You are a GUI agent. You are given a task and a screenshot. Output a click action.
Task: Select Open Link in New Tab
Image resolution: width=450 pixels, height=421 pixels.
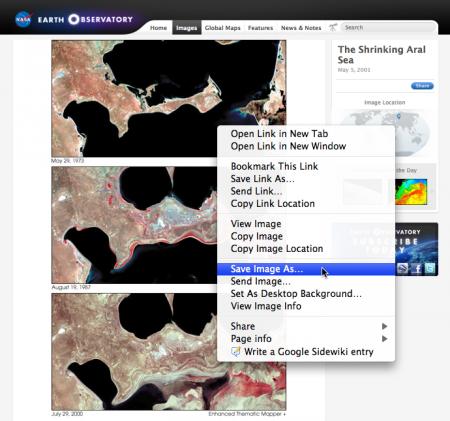(279, 134)
